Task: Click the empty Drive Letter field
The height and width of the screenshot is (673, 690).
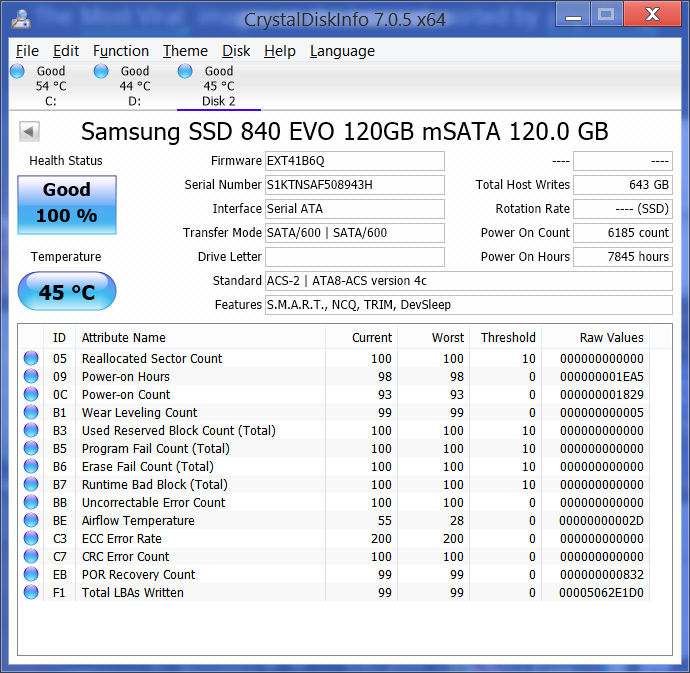Action: [355, 257]
